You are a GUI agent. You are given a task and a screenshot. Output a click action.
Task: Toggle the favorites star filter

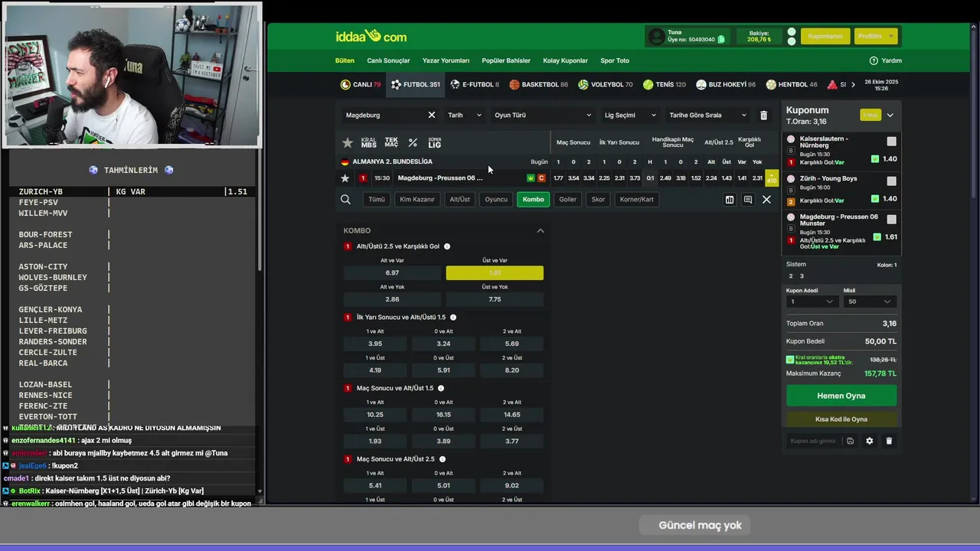[348, 143]
